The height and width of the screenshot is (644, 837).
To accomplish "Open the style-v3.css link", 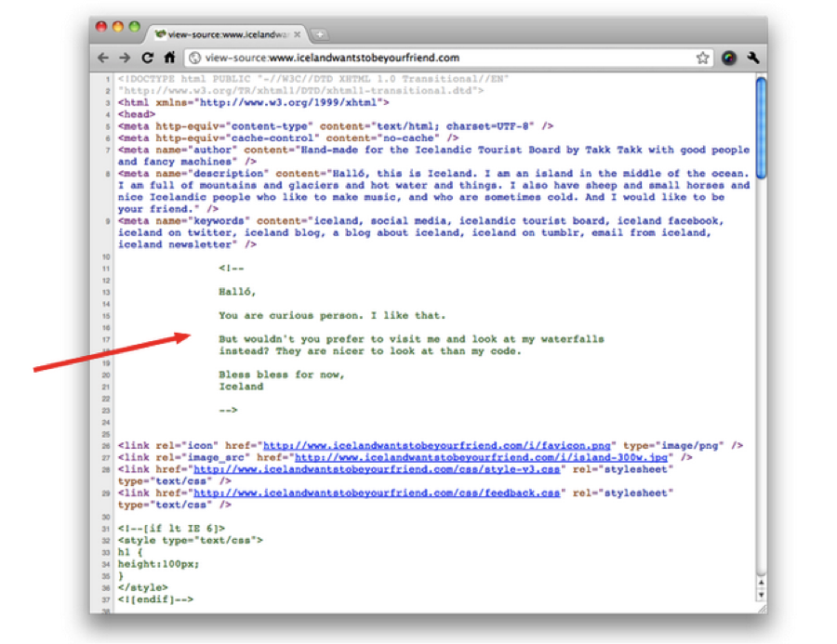I will coord(377,469).
